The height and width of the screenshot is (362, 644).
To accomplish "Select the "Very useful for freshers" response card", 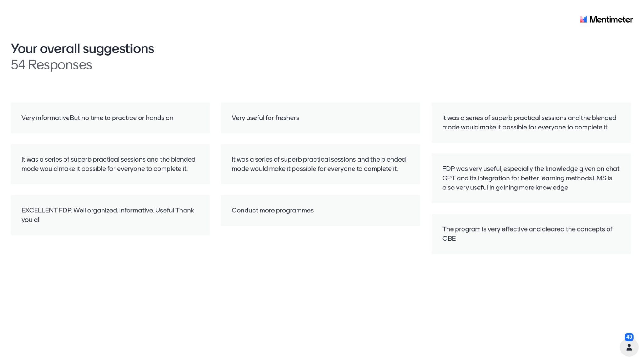I will pyautogui.click(x=320, y=118).
